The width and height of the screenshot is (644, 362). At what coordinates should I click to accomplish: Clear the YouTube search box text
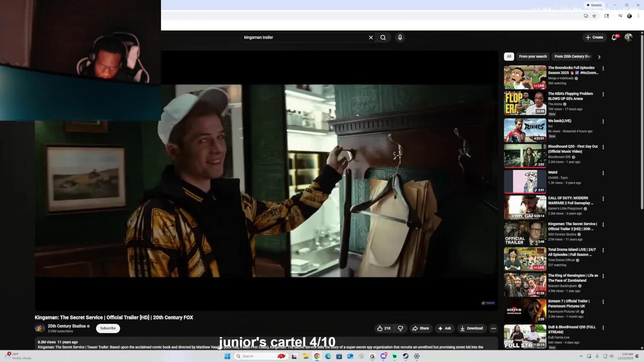click(371, 37)
